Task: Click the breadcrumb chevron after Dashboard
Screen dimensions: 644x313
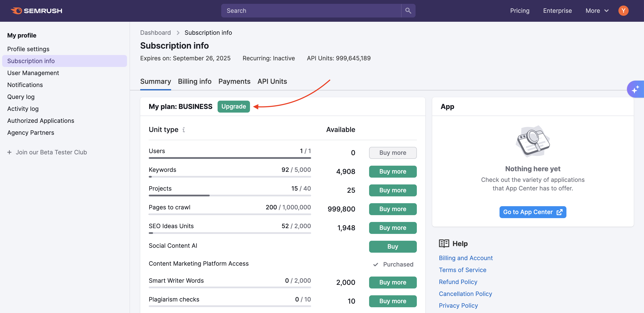Action: coord(178,33)
